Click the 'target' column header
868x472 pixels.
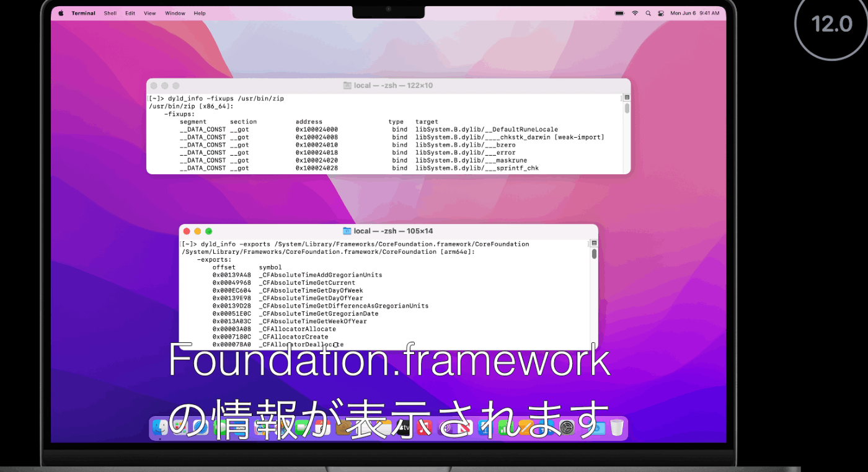pyautogui.click(x=427, y=122)
